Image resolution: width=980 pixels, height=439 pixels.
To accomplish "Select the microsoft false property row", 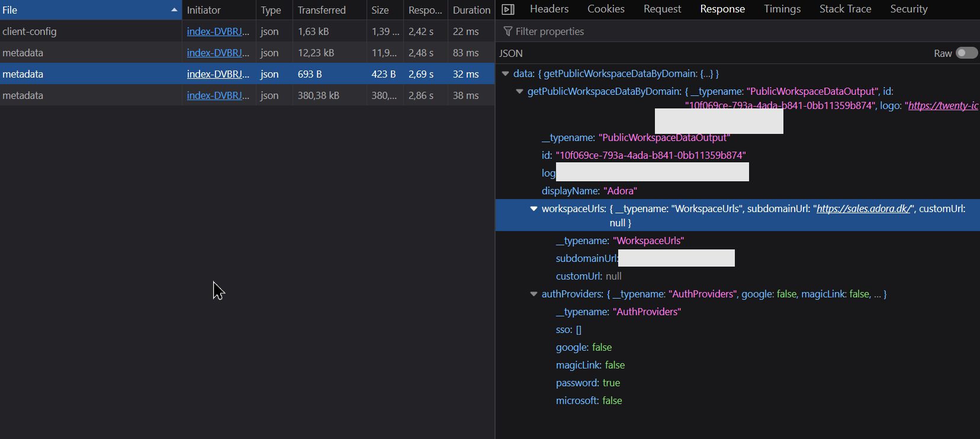I will point(737,400).
